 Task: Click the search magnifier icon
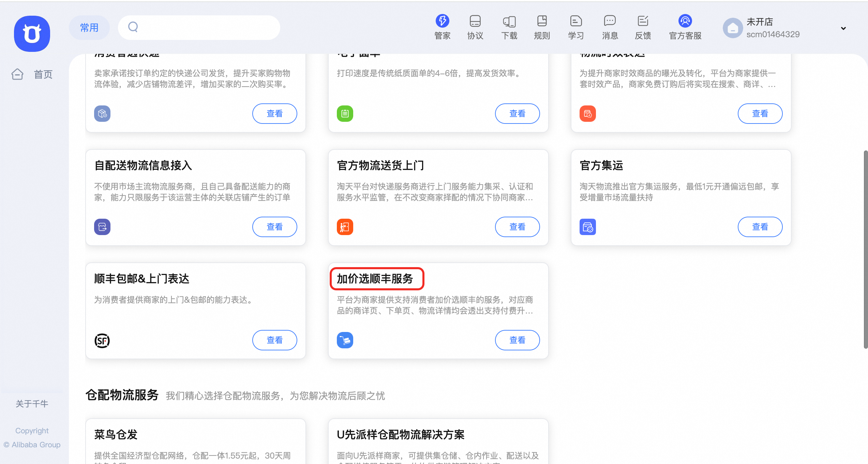pos(133,27)
